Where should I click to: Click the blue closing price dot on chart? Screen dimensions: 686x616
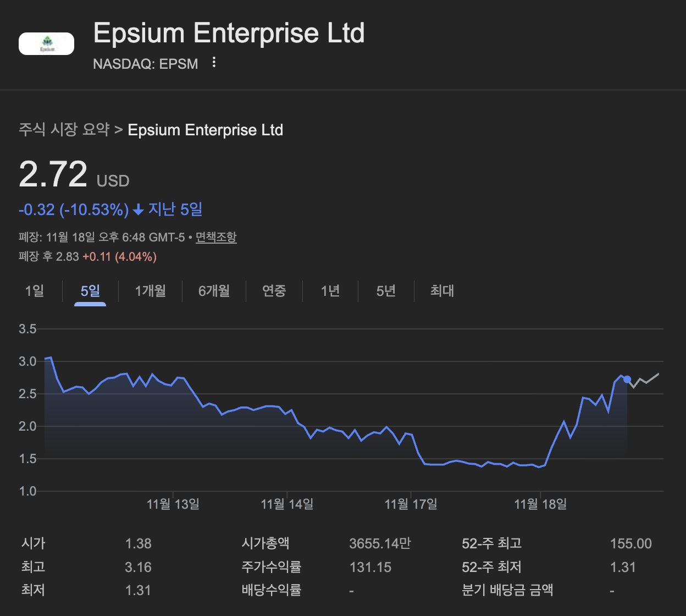coord(627,380)
